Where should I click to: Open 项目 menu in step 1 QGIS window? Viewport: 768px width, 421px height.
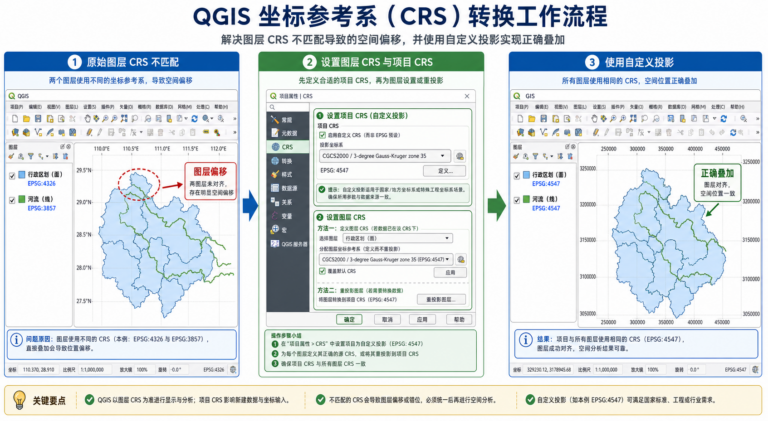click(16, 107)
